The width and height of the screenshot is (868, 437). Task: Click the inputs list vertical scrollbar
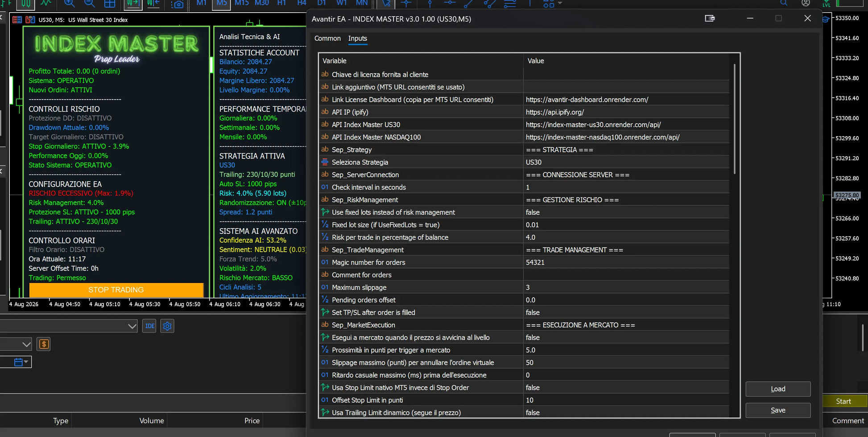pos(734,119)
